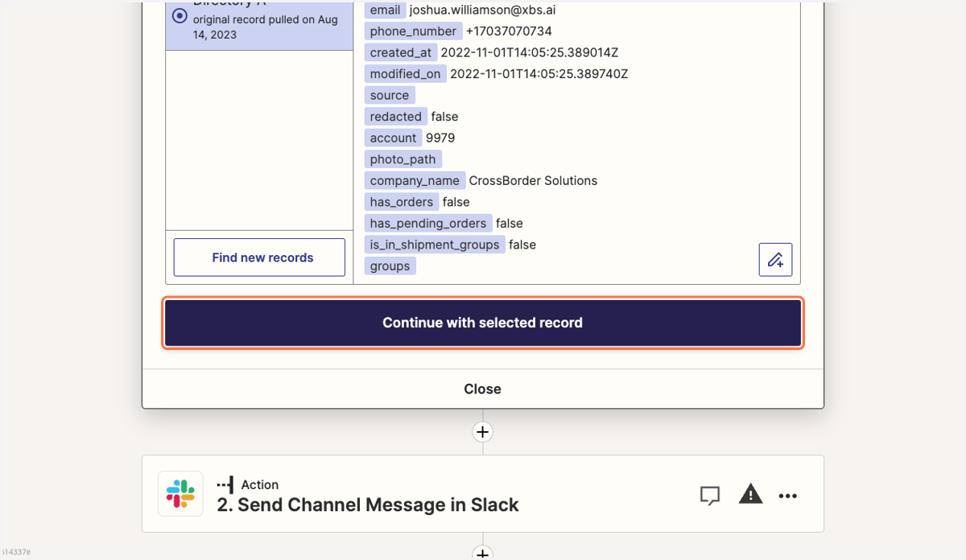966x560 pixels.
Task: Click the warning triangle on Slack step
Action: 750,494
